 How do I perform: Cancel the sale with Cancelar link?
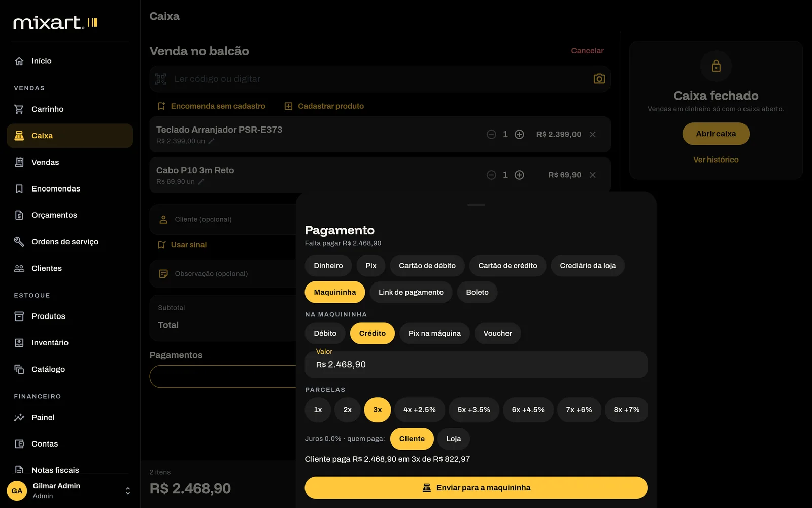point(587,51)
